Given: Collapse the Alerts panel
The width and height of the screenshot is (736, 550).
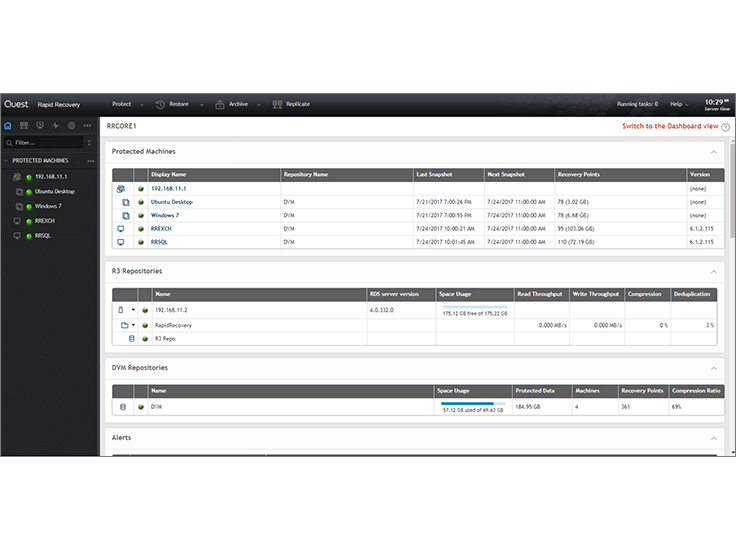Looking at the screenshot, I should [713, 438].
